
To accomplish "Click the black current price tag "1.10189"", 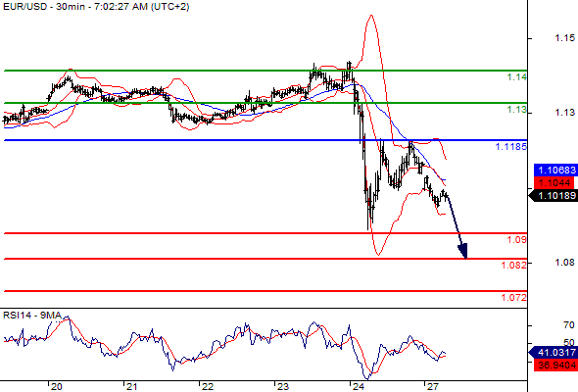I will [554, 195].
